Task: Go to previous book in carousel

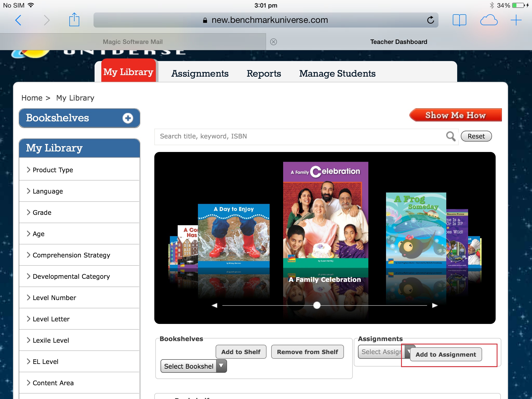Action: click(x=214, y=305)
